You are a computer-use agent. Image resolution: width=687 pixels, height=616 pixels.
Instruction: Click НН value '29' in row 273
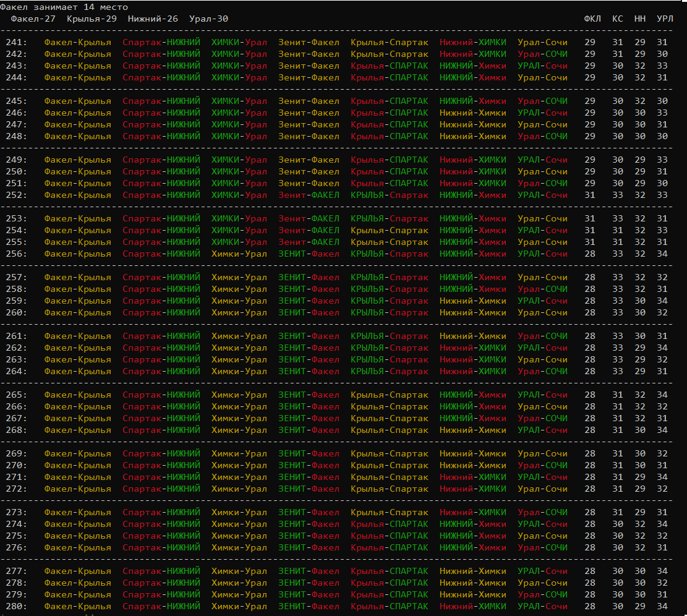640,512
